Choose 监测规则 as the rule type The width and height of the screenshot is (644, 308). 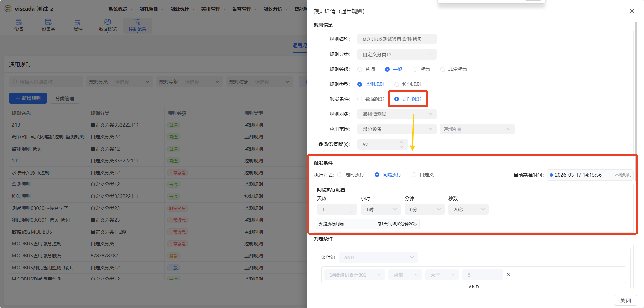[360, 84]
